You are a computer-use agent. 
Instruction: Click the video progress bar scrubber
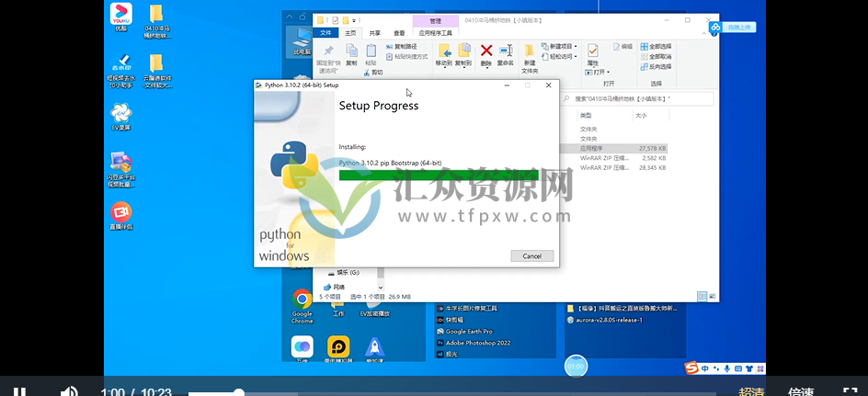(x=238, y=392)
